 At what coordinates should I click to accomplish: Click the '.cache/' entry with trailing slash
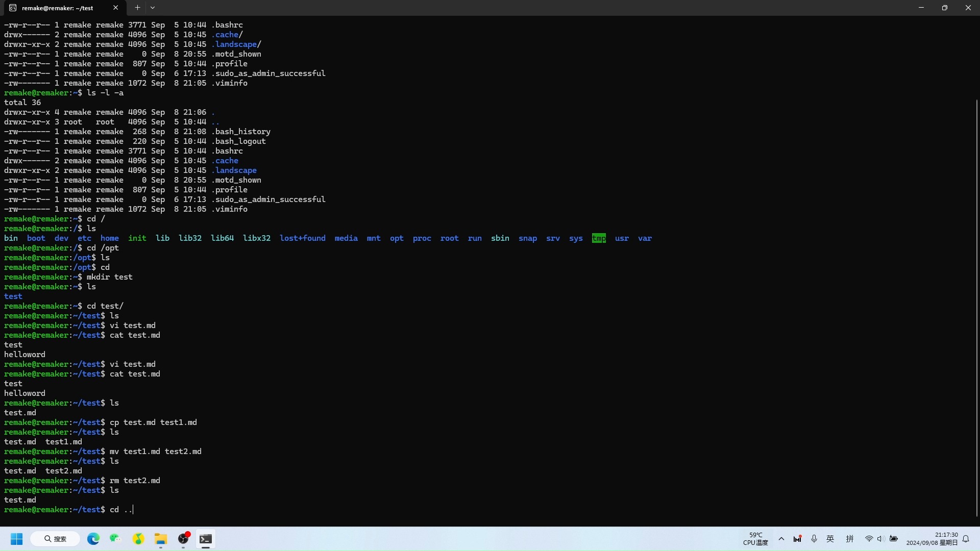(x=227, y=35)
